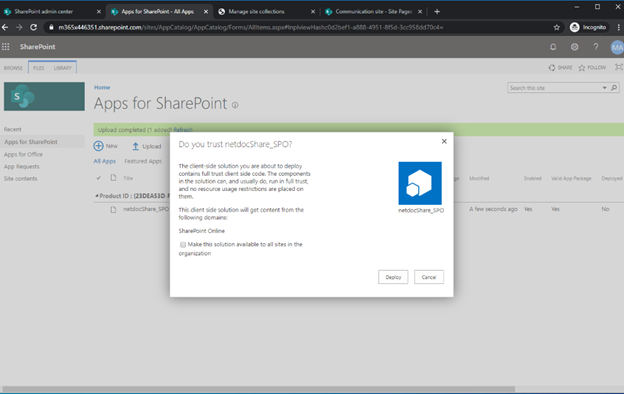Open the netdocShare_SPO list item title
This screenshot has width=624, height=394.
point(146,209)
